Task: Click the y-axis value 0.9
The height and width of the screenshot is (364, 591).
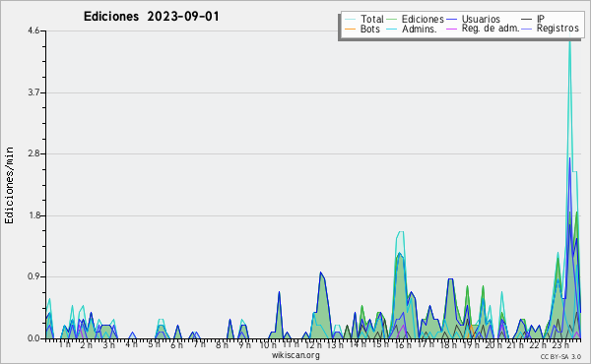Action: pos(33,277)
